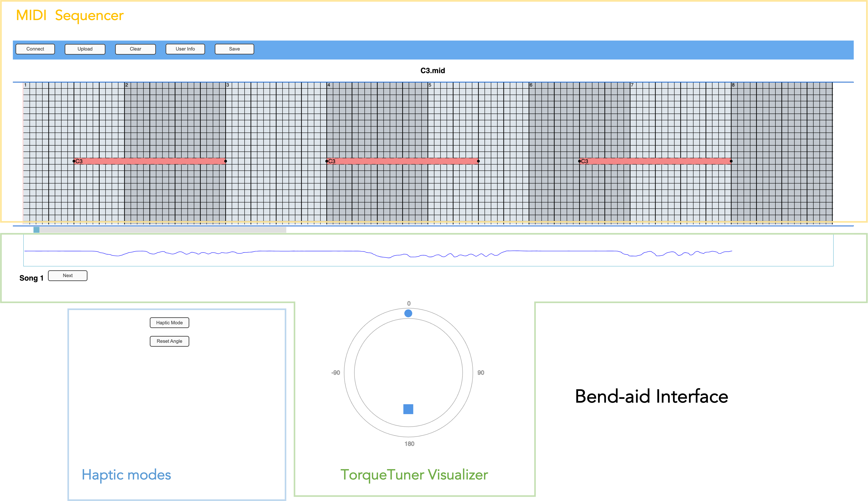
Task: Go to next song with Next
Action: [x=67, y=275]
